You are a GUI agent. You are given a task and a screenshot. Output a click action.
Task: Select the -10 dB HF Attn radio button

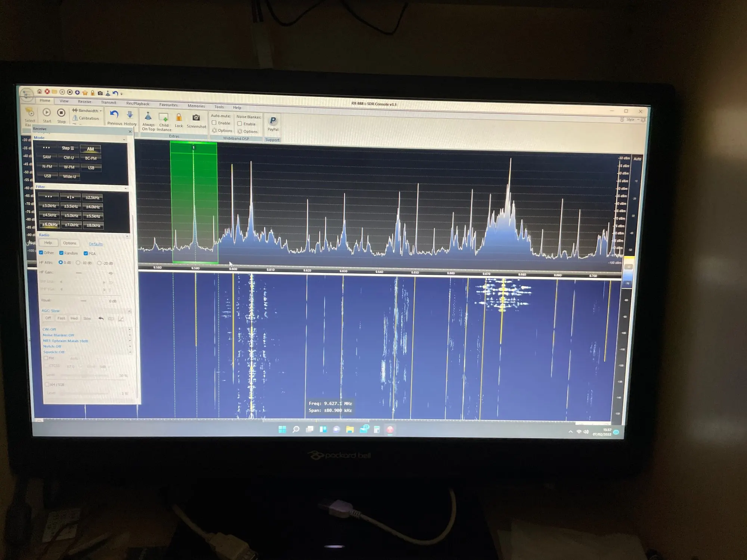click(78, 263)
